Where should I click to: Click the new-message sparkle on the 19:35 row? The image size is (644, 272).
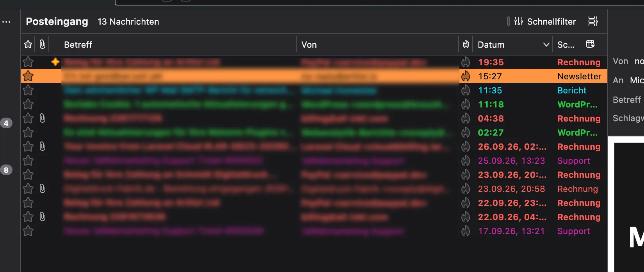click(55, 62)
